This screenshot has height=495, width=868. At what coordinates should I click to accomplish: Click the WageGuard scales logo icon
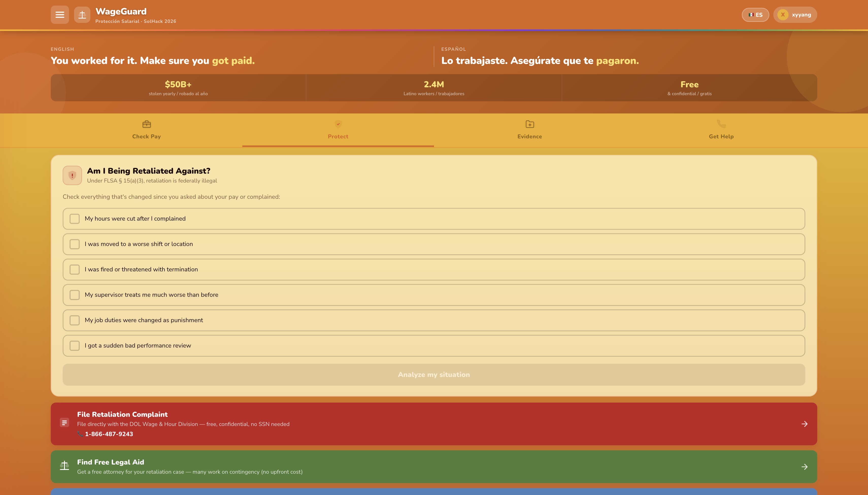click(82, 15)
